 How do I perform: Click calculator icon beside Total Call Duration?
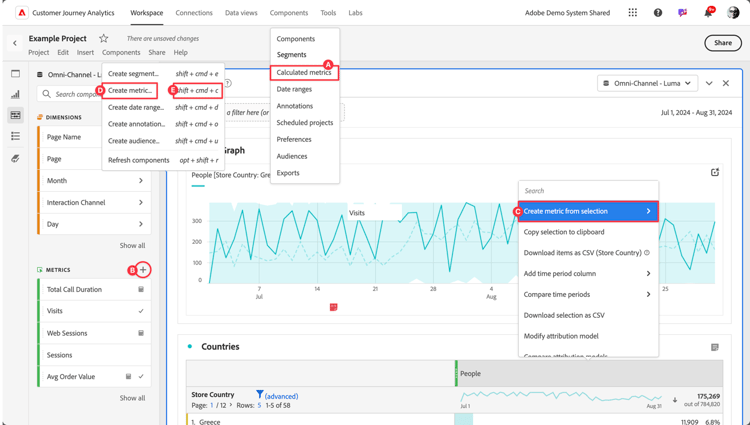141,289
